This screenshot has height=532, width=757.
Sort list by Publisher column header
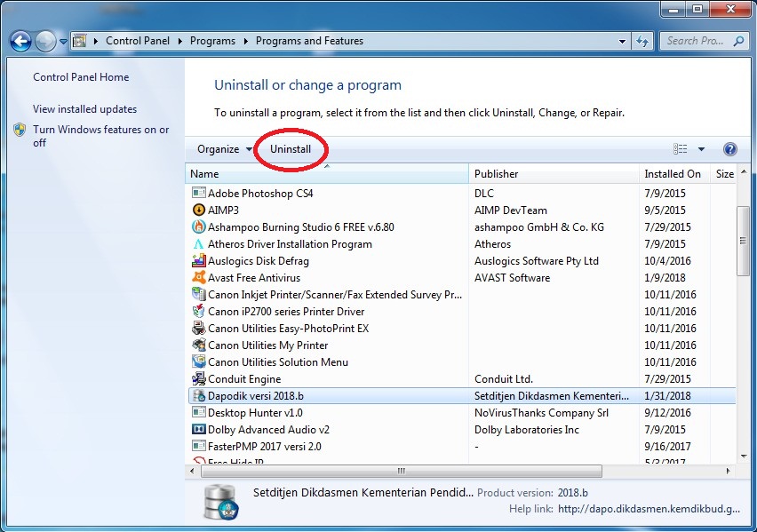pyautogui.click(x=554, y=174)
